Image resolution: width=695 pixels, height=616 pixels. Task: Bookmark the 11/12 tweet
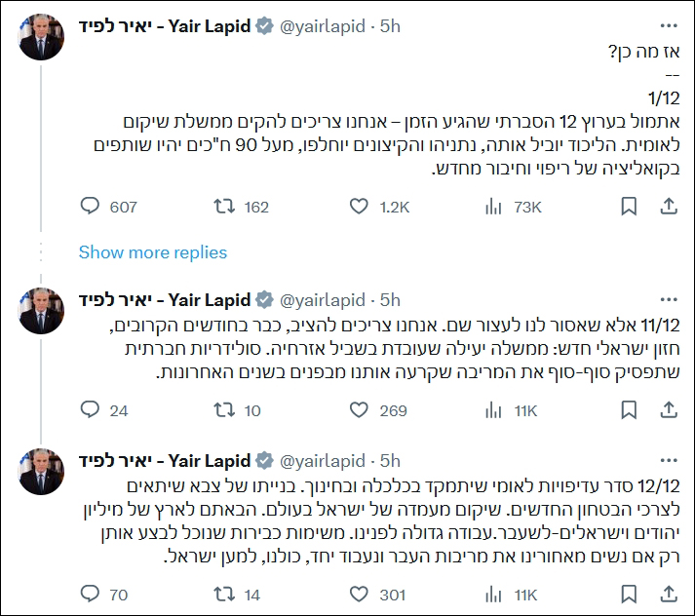tap(630, 410)
